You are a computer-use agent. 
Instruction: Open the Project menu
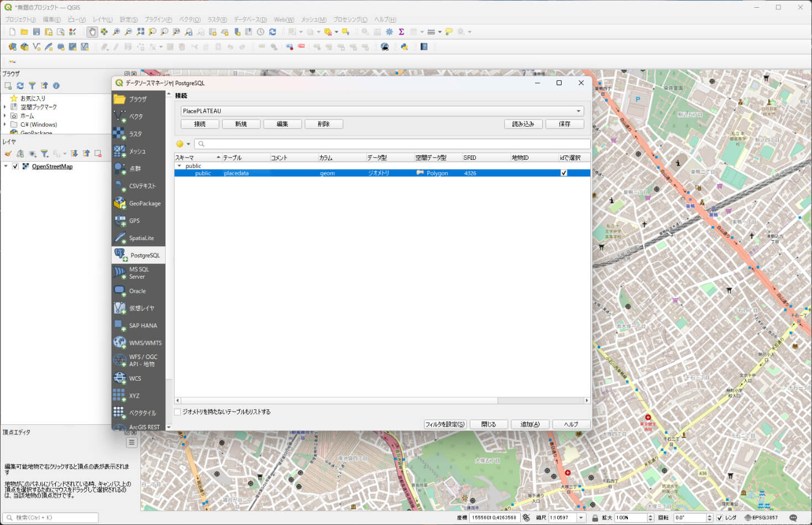pyautogui.click(x=20, y=19)
